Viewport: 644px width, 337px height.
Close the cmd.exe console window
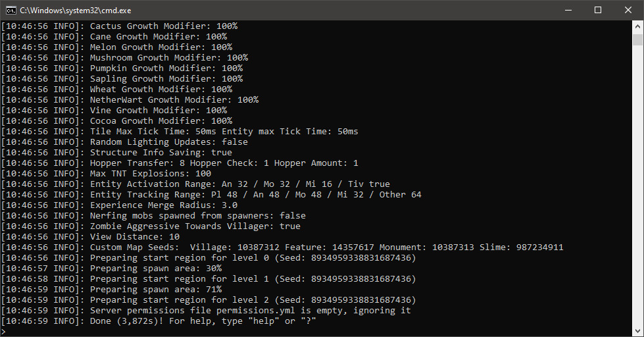click(x=628, y=10)
